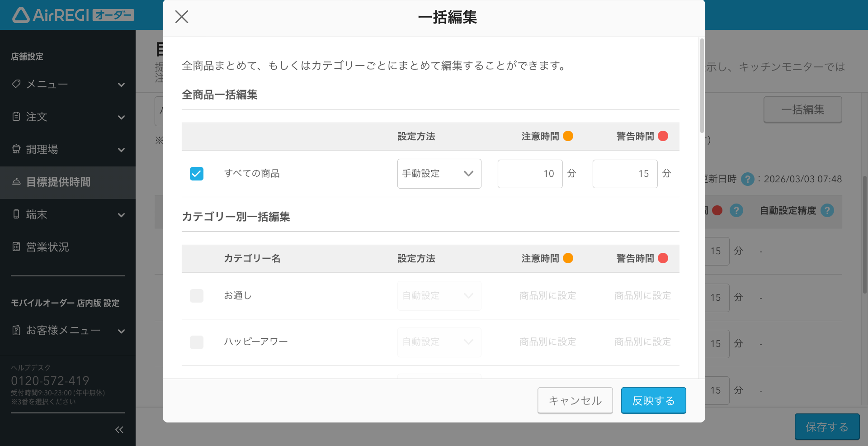Click ハッピーアワー 警告時間 商品別に設定 text
The width and height of the screenshot is (868, 446).
[643, 342]
